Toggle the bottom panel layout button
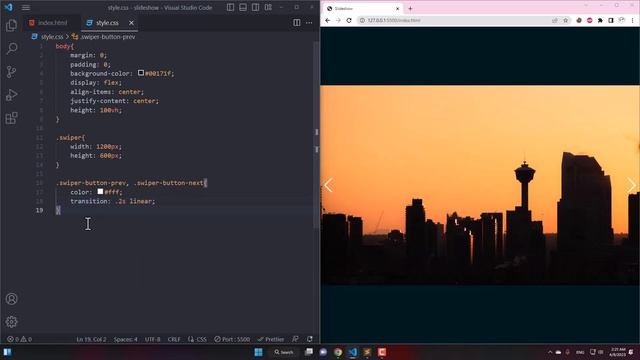The height and width of the screenshot is (360, 640). [243, 7]
